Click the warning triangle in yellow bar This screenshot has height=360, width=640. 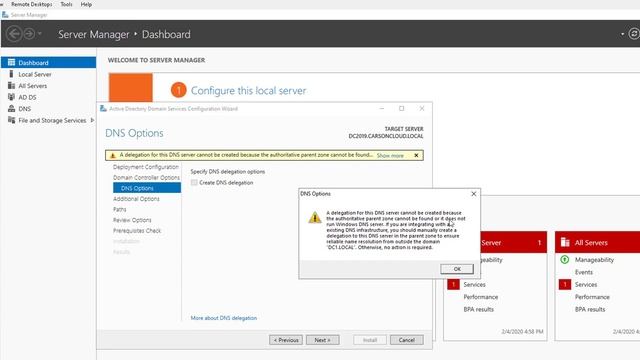point(113,156)
